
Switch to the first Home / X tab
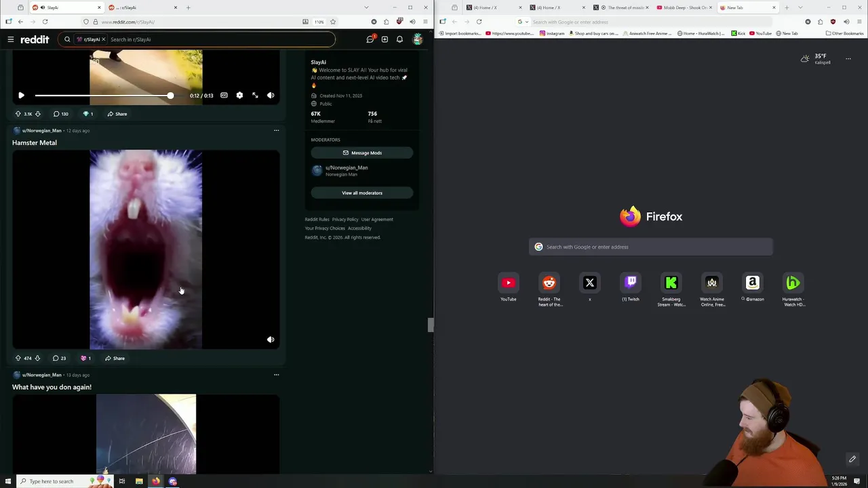click(495, 7)
